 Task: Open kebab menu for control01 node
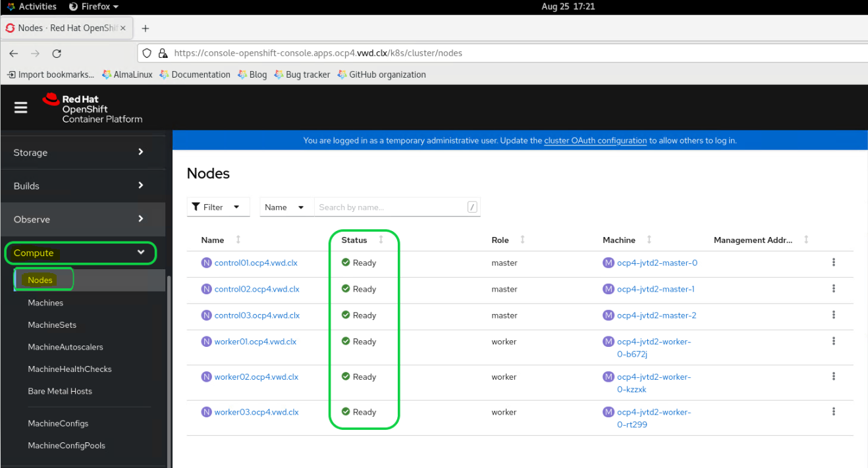point(834,262)
